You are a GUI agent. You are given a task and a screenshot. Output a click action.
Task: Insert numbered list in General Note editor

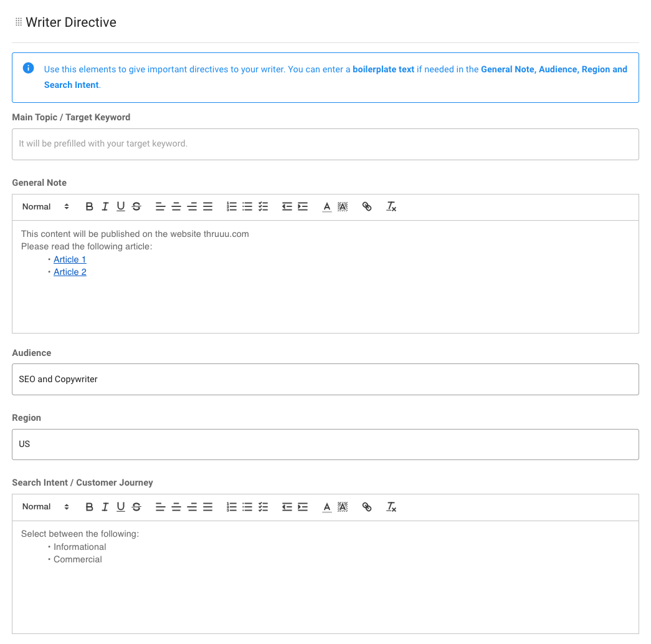pos(232,207)
